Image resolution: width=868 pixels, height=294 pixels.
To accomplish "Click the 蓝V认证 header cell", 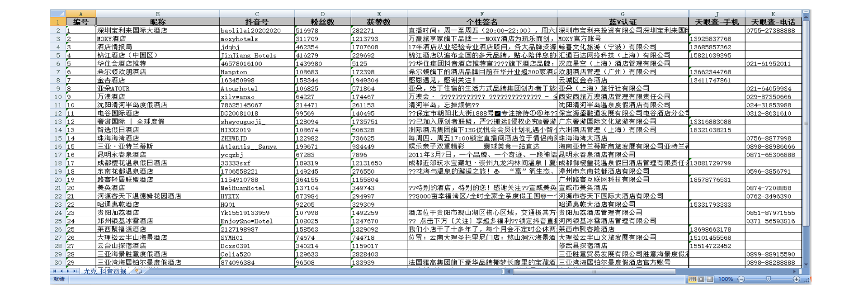I will click(x=623, y=22).
